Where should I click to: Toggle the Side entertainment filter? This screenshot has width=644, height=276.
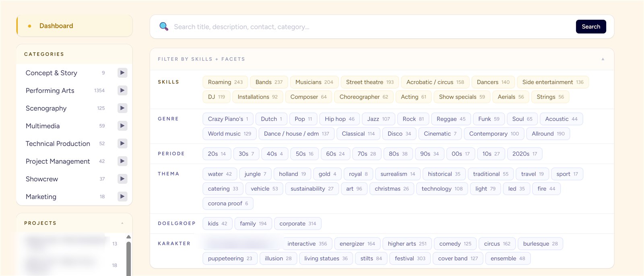553,82
